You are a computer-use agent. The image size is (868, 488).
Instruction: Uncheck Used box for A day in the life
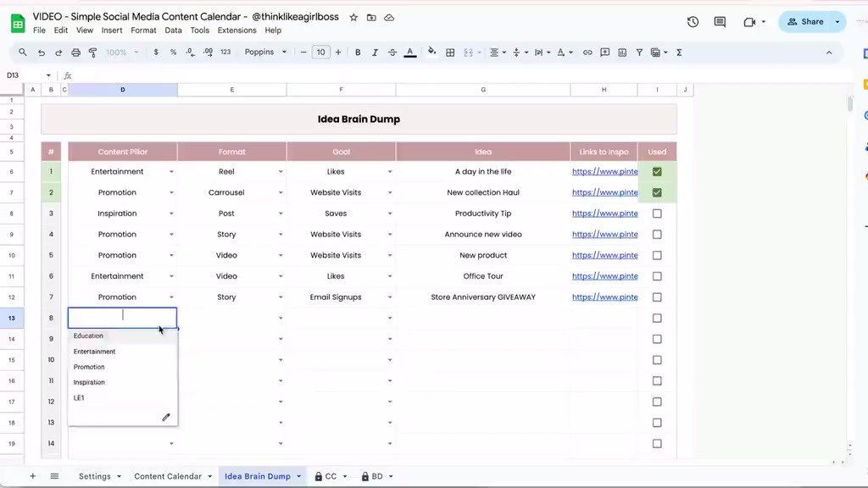657,172
